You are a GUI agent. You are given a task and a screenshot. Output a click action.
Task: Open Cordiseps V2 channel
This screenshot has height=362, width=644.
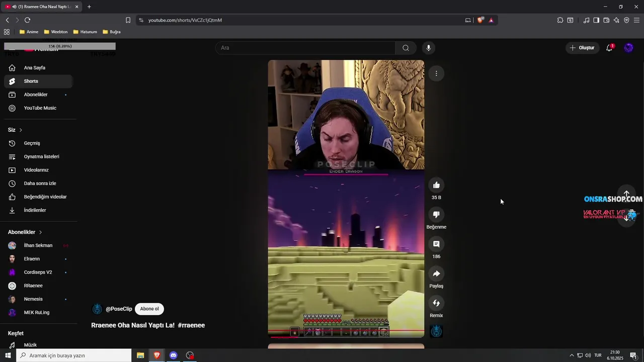[38, 272]
